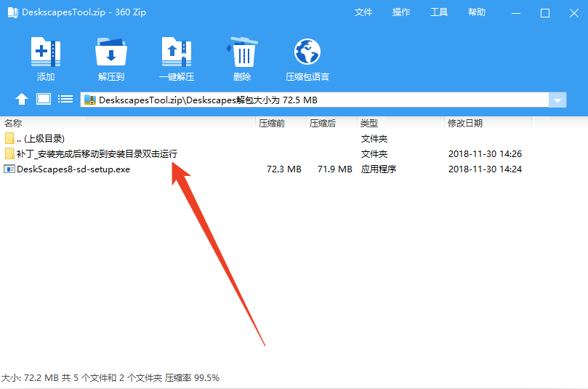
Task: Open the 压缩包语言 (Archive language) globe icon
Action: pyautogui.click(x=307, y=53)
